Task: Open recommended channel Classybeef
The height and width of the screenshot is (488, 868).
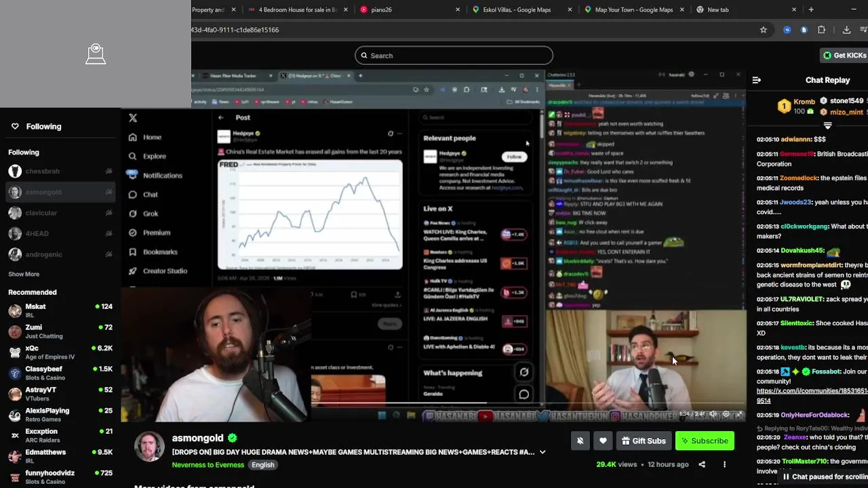Action: coord(60,373)
